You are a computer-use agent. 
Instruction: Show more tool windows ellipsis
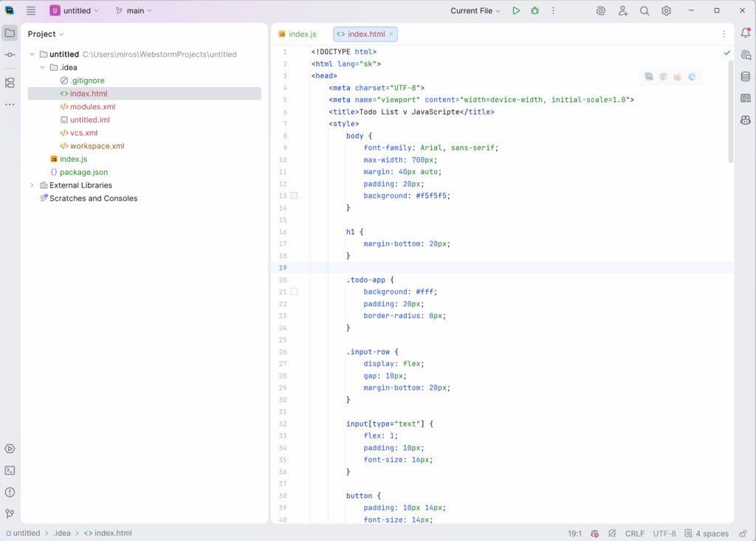point(10,104)
